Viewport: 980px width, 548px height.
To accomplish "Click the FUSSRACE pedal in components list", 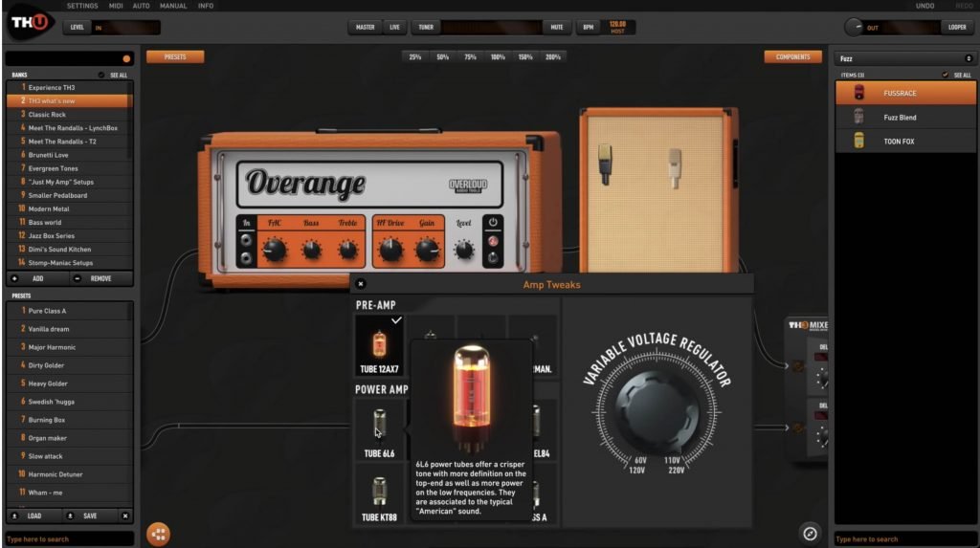I will 905,94.
